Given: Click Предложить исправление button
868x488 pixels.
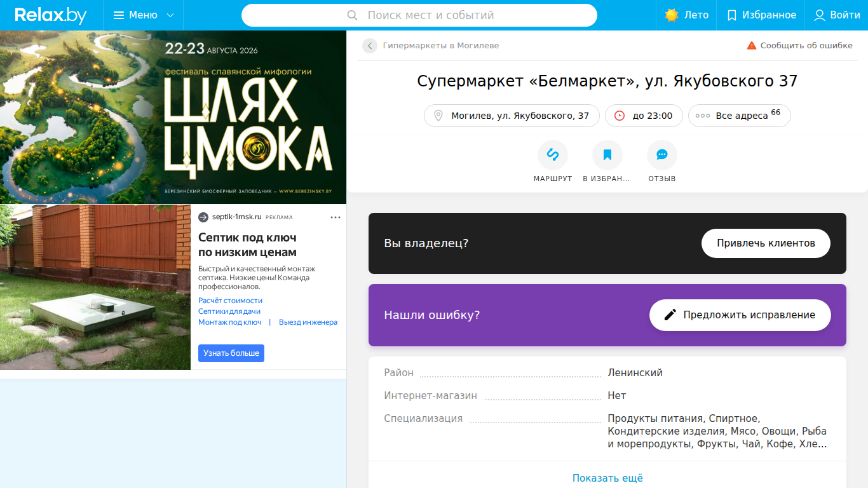Looking at the screenshot, I should [x=740, y=315].
